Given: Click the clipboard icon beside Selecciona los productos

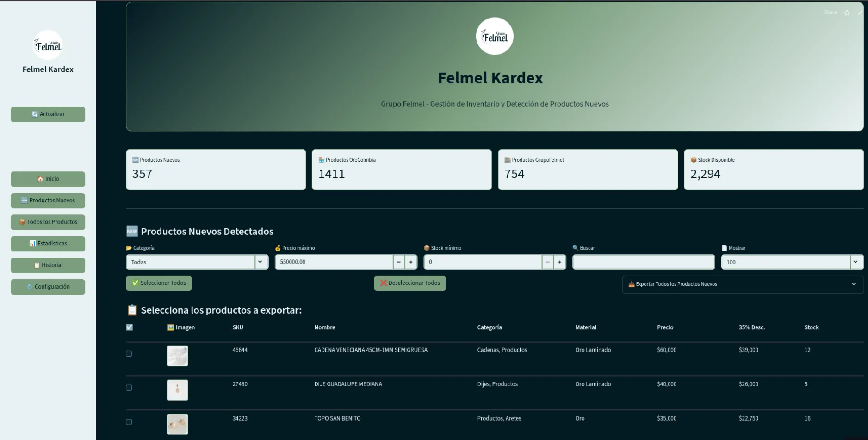Looking at the screenshot, I should click(132, 310).
